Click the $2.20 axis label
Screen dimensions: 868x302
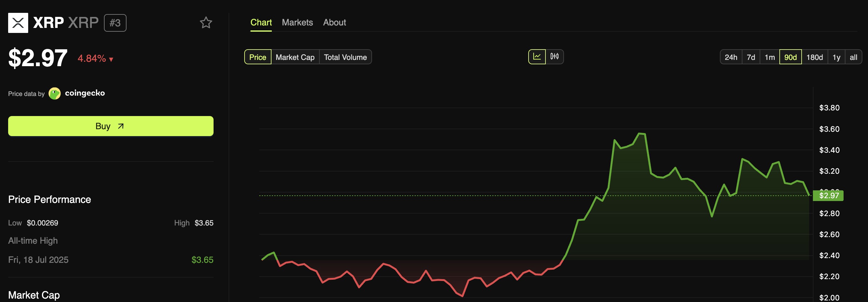[x=829, y=276]
